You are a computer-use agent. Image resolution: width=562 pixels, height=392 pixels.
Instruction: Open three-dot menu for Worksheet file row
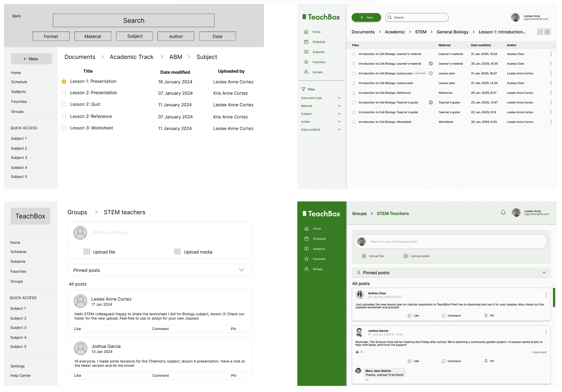pyautogui.click(x=551, y=122)
